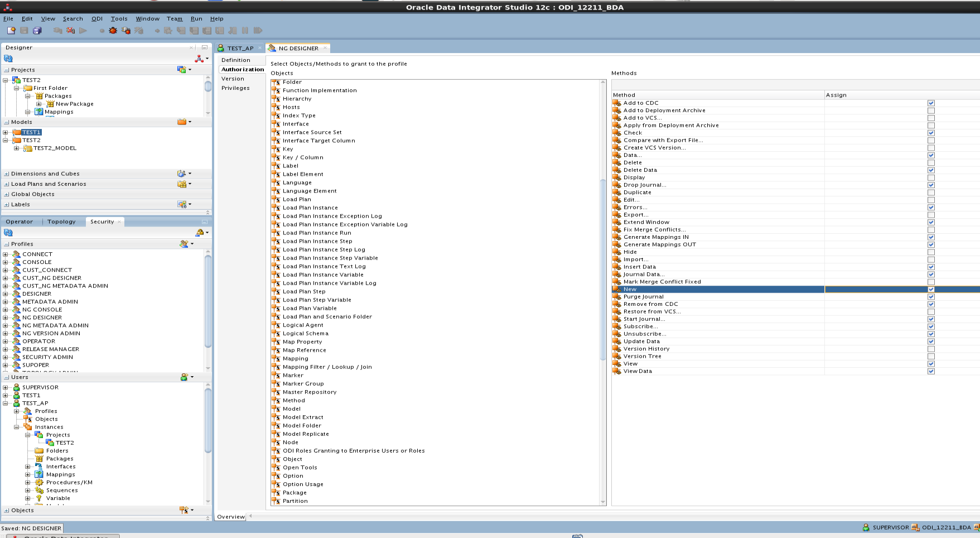
Task: Switch to the Topology navigator tab
Action: 61,222
